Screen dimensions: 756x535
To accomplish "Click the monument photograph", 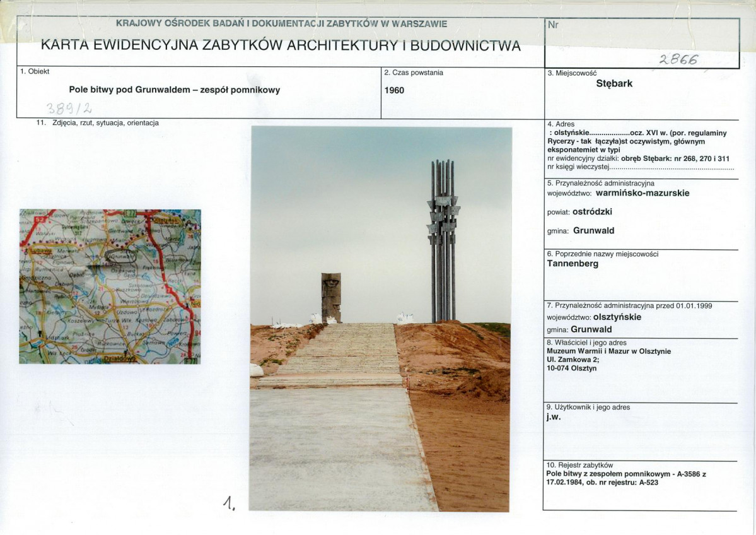I will (380, 319).
